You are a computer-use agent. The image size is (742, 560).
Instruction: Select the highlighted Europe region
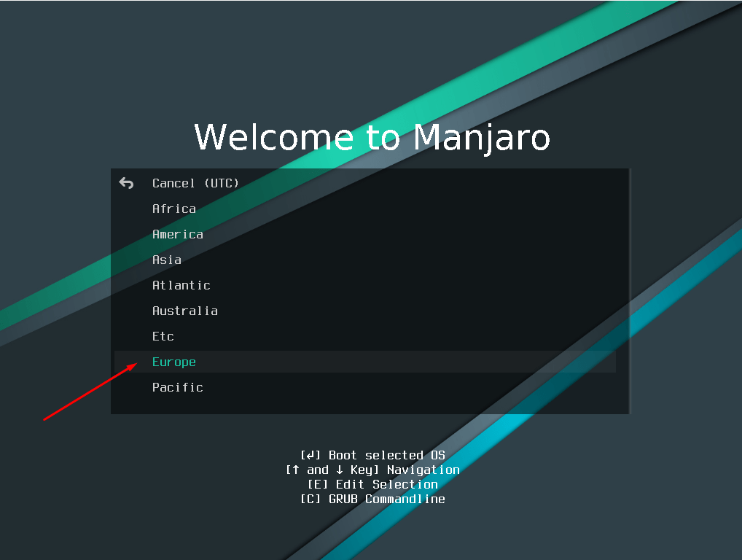pos(365,362)
